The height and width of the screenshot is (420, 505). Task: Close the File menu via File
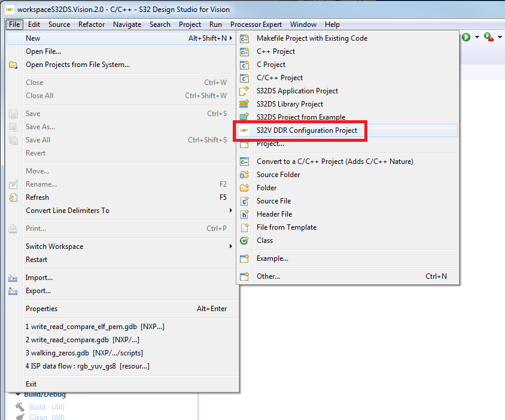(x=14, y=25)
